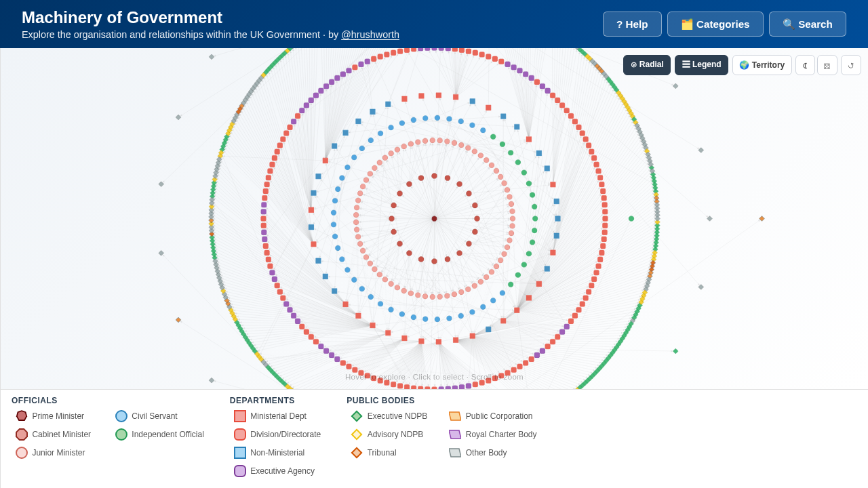Click the Non-Ministerial blue color swatch

click(240, 453)
